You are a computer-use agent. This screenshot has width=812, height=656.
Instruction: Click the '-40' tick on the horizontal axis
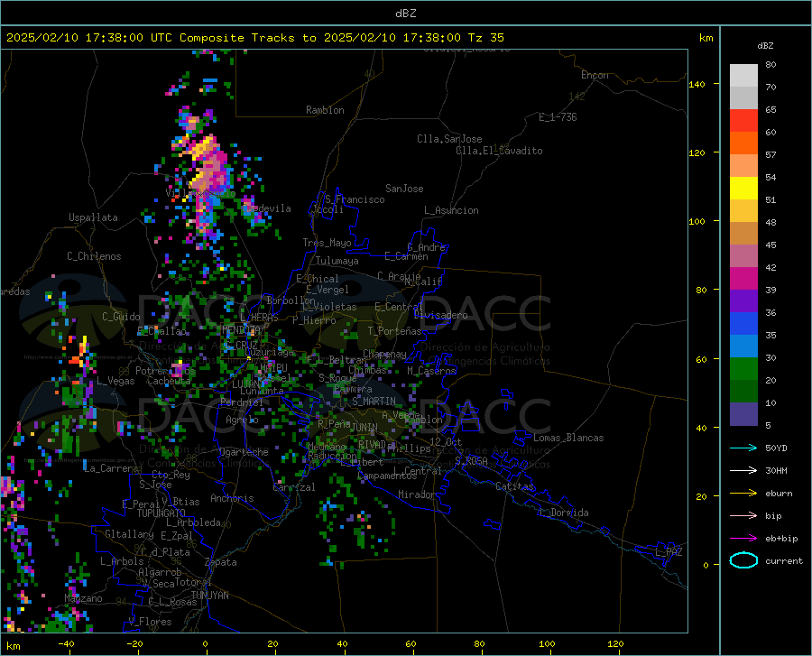(66, 644)
